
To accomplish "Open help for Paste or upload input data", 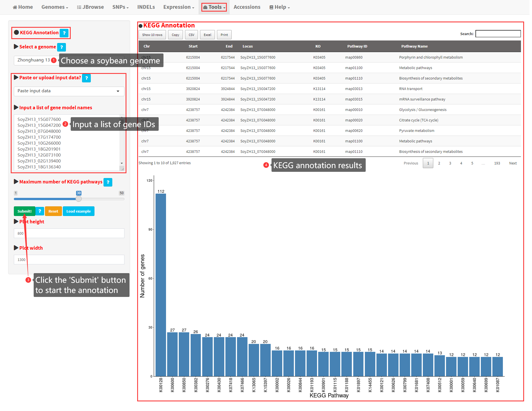I will click(87, 78).
